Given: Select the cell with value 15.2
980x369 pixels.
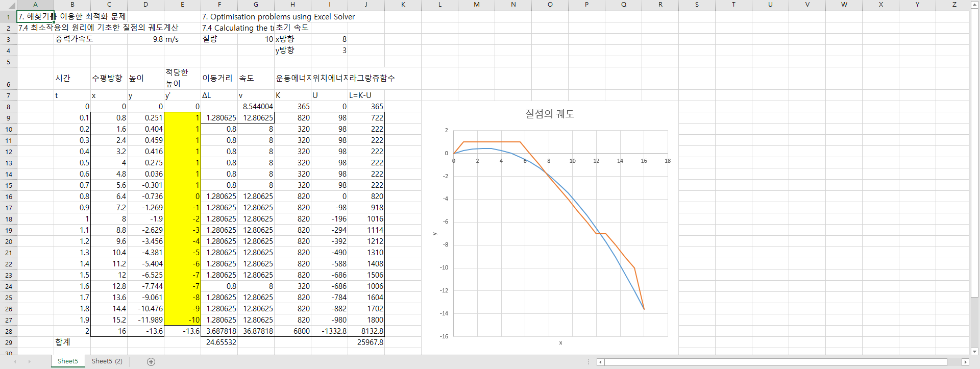Looking at the screenshot, I should coord(109,320).
